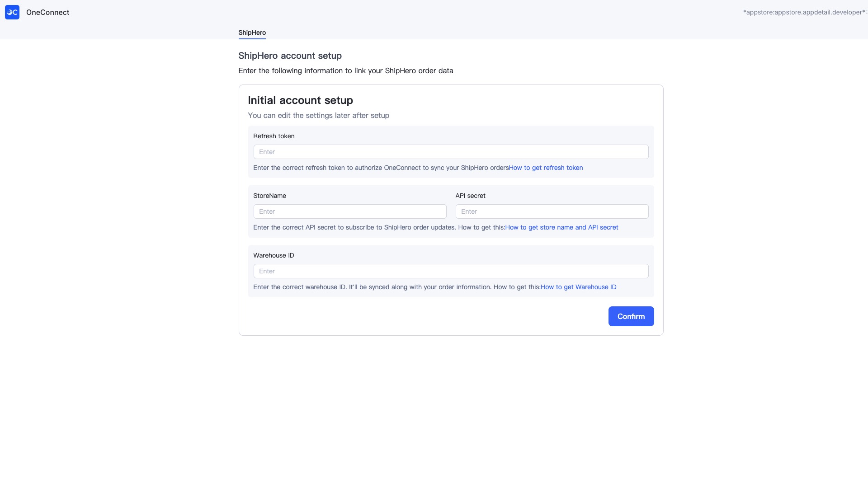Click the 'API secret' field label
This screenshot has height=488, width=868.
[470, 196]
